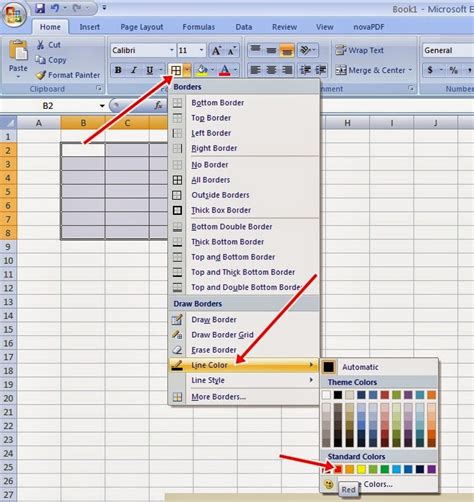
Task: Toggle Bold formatting
Action: click(x=118, y=70)
